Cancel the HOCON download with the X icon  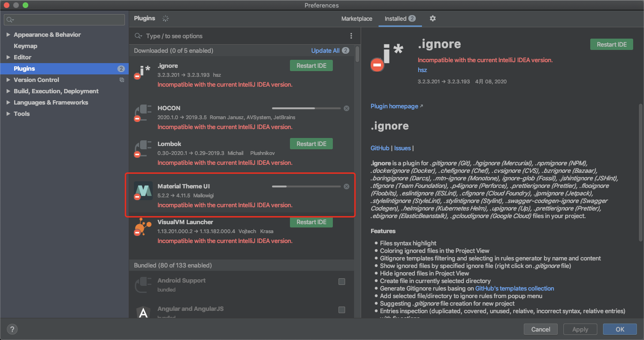pyautogui.click(x=347, y=108)
